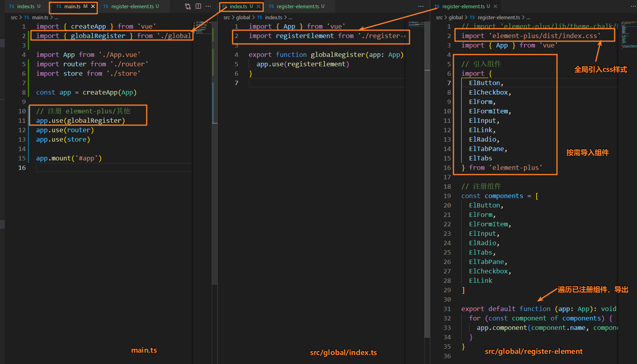The height and width of the screenshot is (364, 637).
Task: Click './App.vue' import line in main.ts
Action: 88,55
